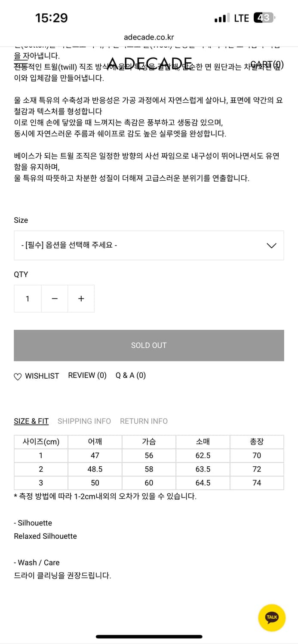The image size is (298, 644).
Task: Switch to the SHIPPING INFO tab
Action: coord(84,421)
